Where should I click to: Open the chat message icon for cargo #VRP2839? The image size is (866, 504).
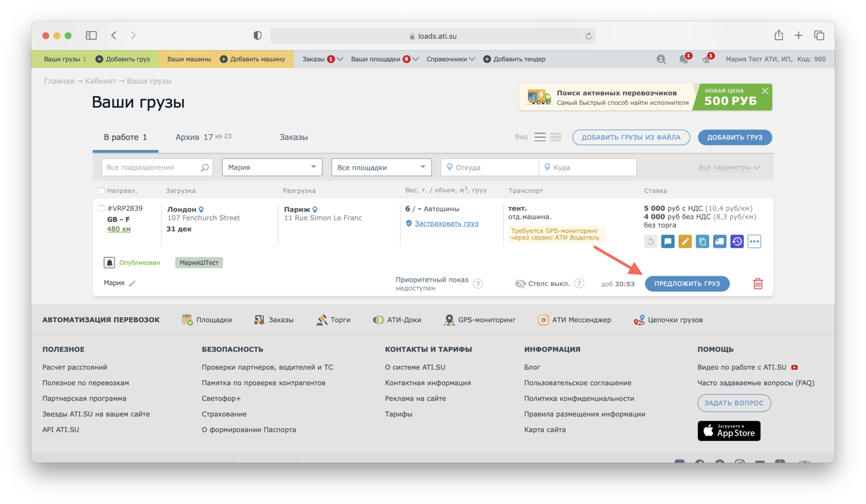[x=668, y=241]
